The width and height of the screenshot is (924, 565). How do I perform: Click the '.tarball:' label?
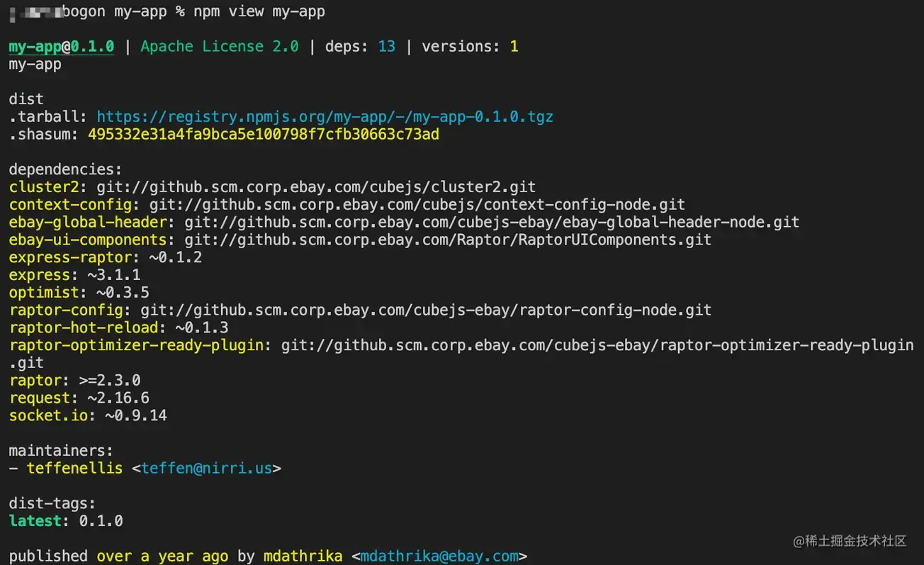click(x=47, y=116)
